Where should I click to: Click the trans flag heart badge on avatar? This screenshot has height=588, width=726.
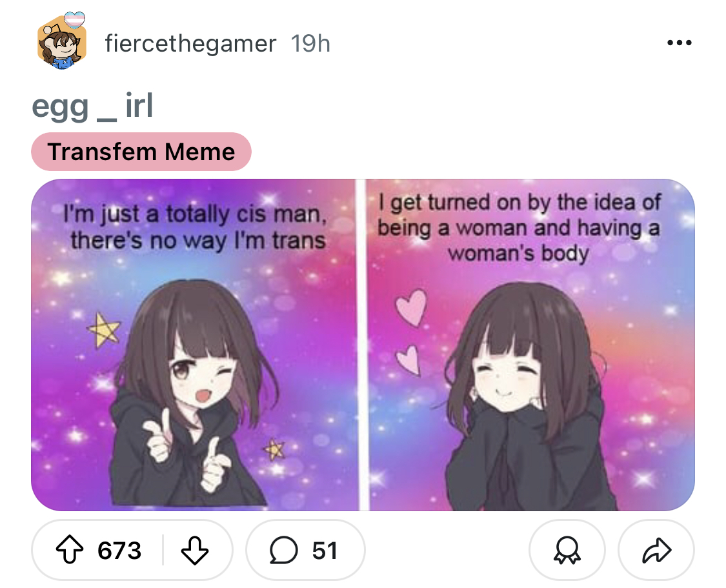[x=75, y=19]
